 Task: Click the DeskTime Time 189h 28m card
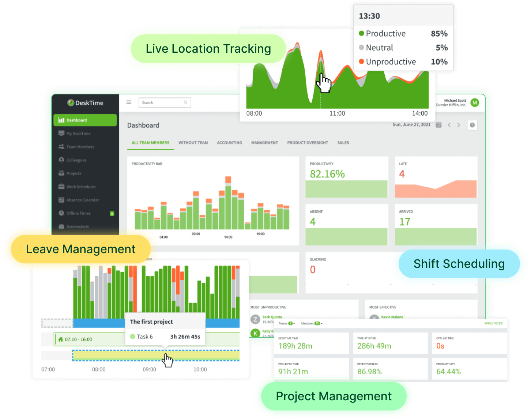click(312, 343)
